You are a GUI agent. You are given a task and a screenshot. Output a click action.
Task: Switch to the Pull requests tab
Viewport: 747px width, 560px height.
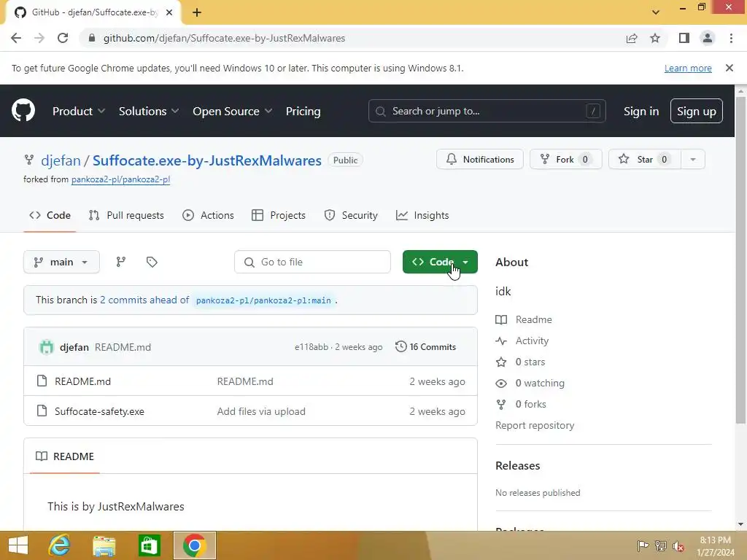click(126, 215)
